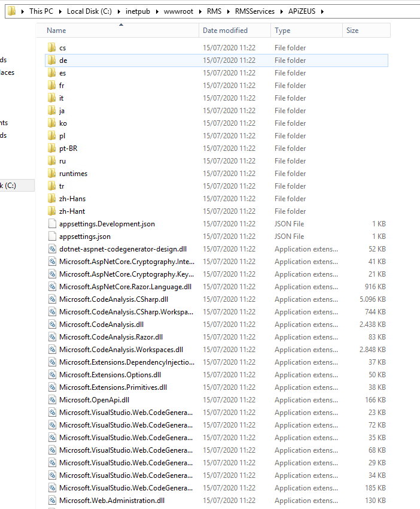Screen dimensions: 420x509
Task: Click the Microsoft.CodeAnalysis.Razor.dll file icon
Action: click(52, 337)
